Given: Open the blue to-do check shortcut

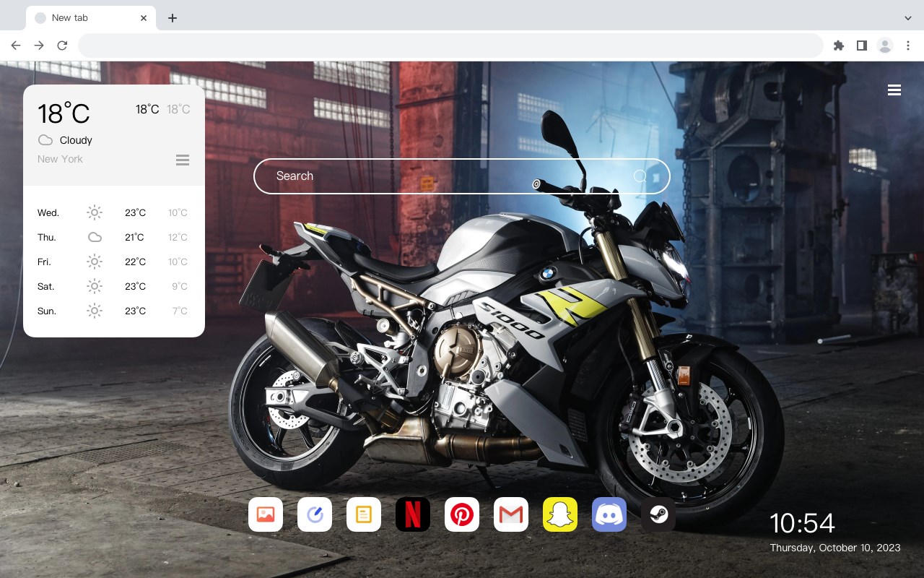Looking at the screenshot, I should (x=315, y=514).
